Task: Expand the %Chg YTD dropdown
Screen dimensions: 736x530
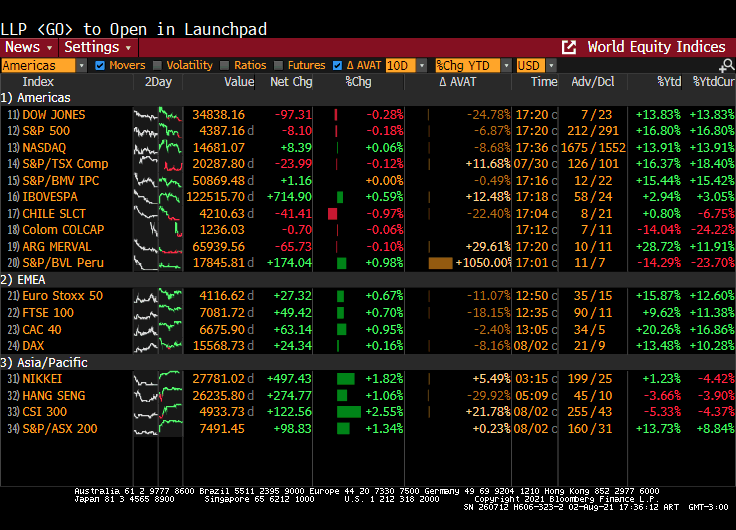Action: coord(506,65)
